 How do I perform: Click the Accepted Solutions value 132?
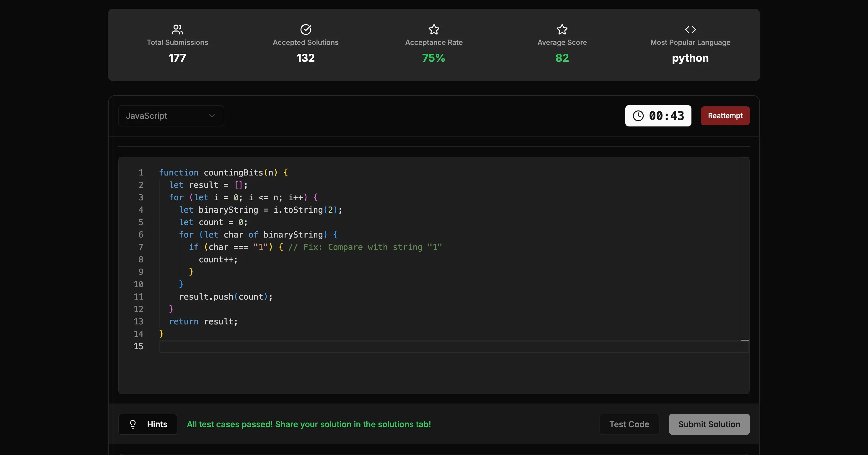click(306, 58)
